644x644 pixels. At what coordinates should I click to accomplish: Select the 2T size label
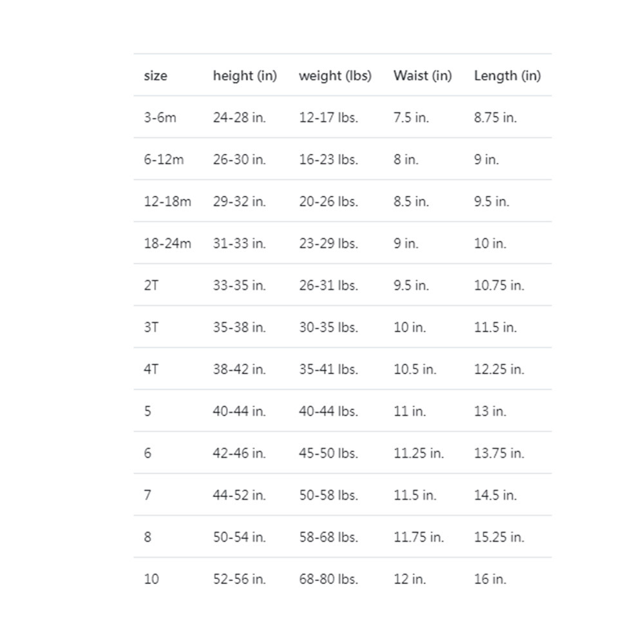coord(151,285)
